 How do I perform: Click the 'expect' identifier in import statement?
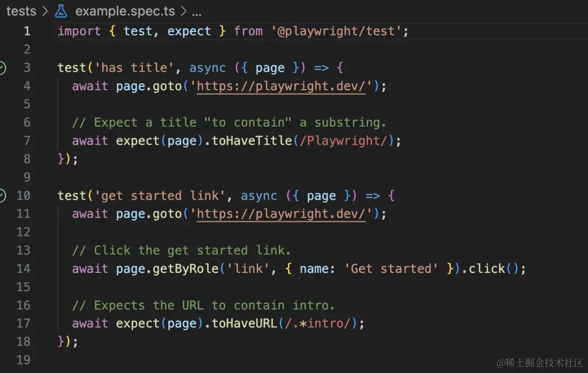189,31
